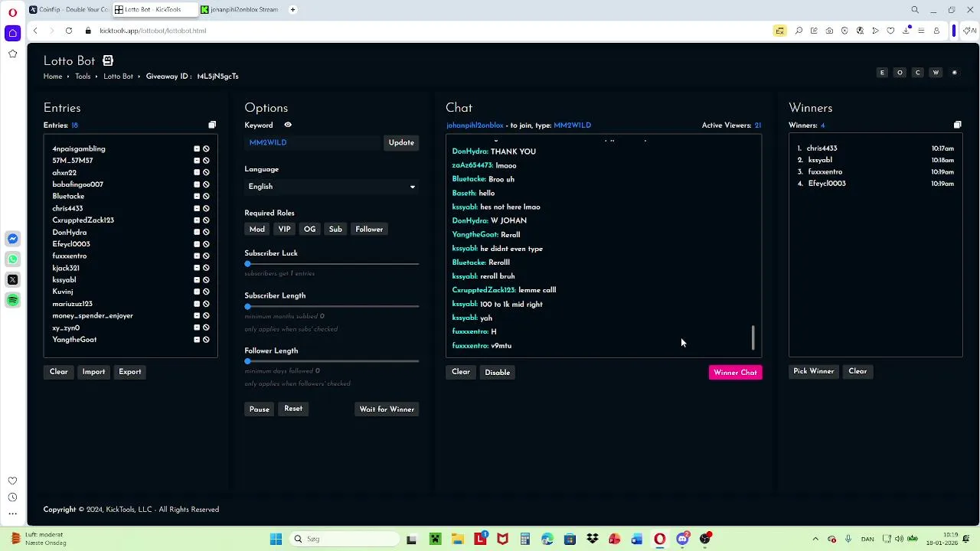Clear the winners list
The width and height of the screenshot is (980, 551).
click(x=857, y=371)
